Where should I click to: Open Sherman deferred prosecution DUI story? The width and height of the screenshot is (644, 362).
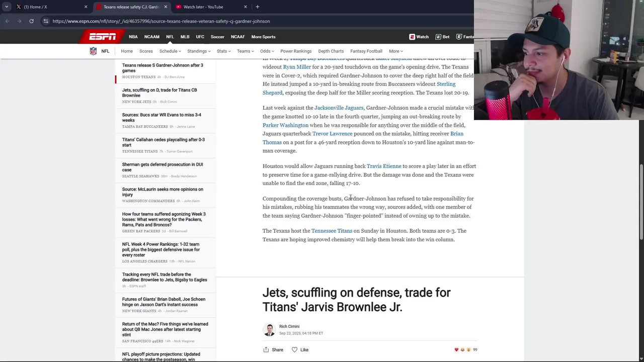click(163, 167)
